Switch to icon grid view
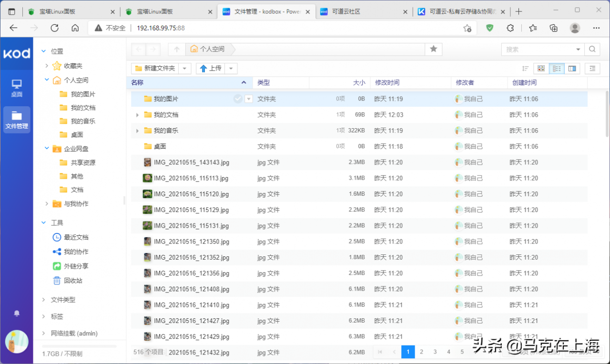The width and height of the screenshot is (610, 364). [541, 69]
